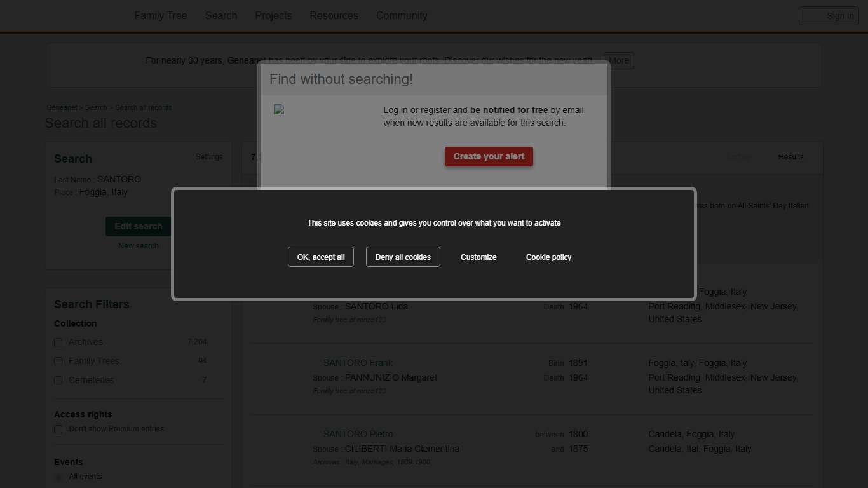Open the Customize cookies link
Screen dimensions: 868x488
click(478, 257)
